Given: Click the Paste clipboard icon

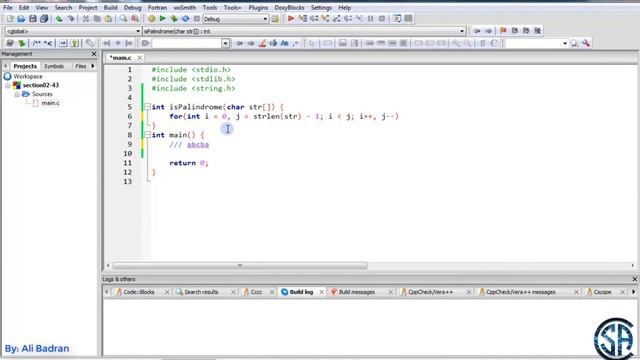Looking at the screenshot, I should (108, 19).
